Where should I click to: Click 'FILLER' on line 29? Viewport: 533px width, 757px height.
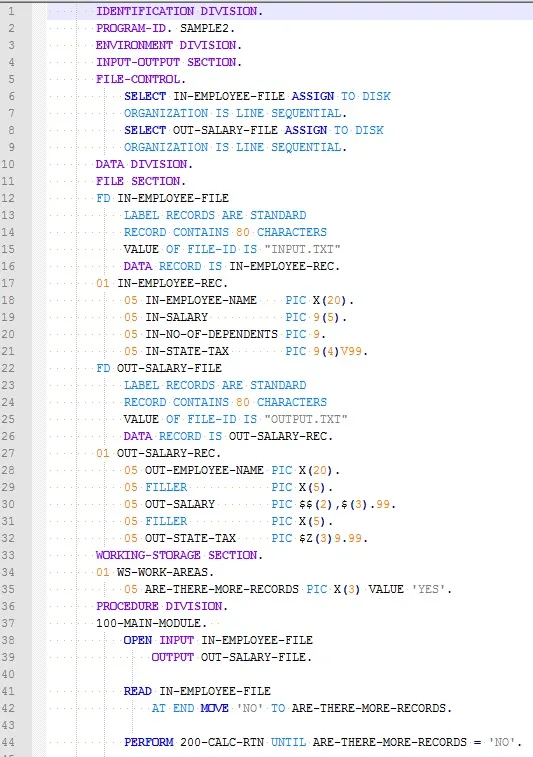click(166, 487)
